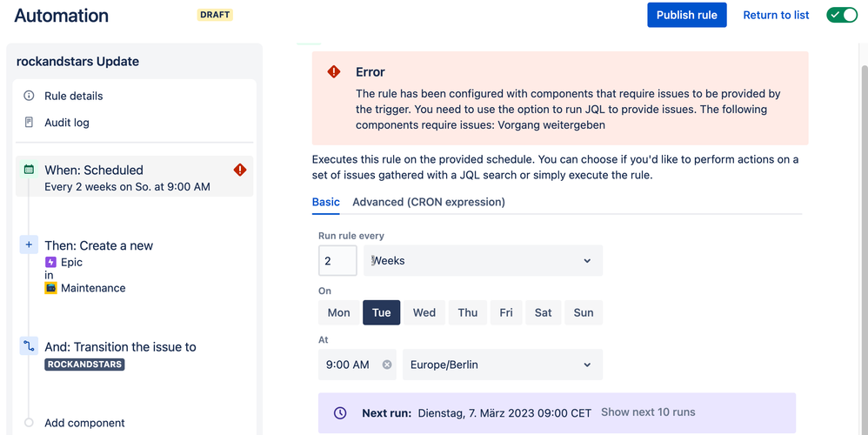Click the ROCKANDSTARS status lozenge

coord(84,365)
